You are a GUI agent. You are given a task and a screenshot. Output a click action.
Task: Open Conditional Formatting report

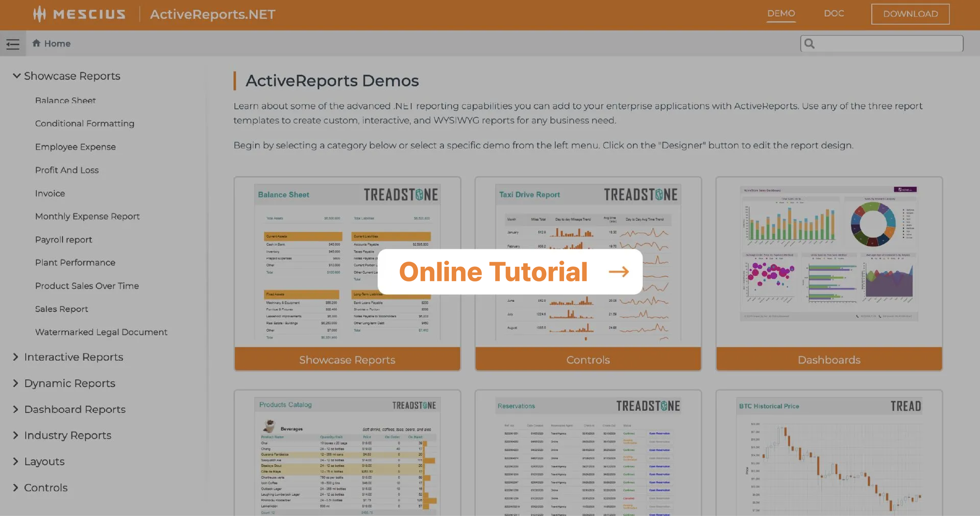pyautogui.click(x=85, y=124)
